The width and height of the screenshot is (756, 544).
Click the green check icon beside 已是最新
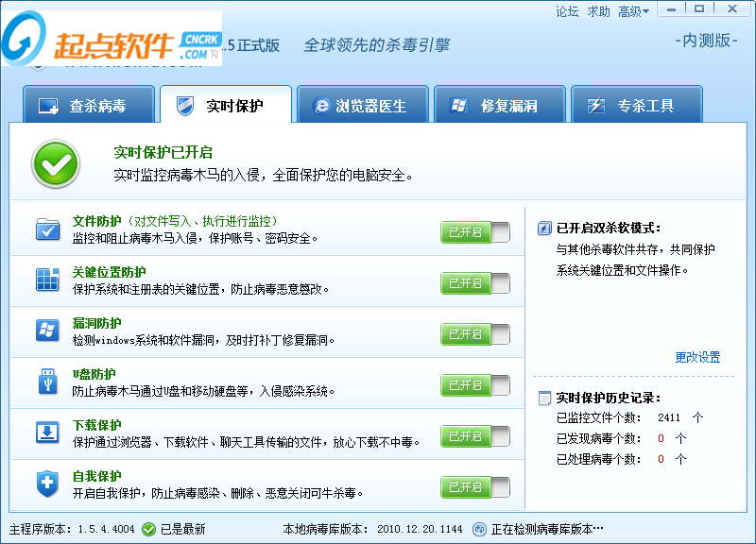pos(149,529)
